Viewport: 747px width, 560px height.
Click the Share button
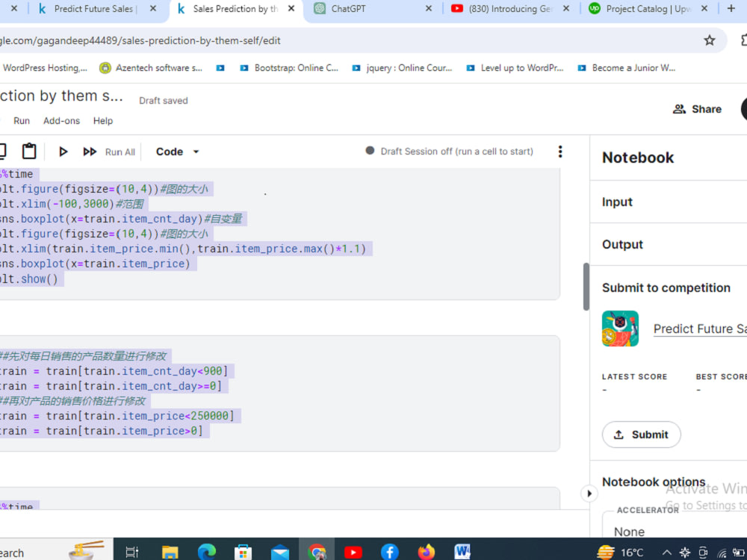697,109
